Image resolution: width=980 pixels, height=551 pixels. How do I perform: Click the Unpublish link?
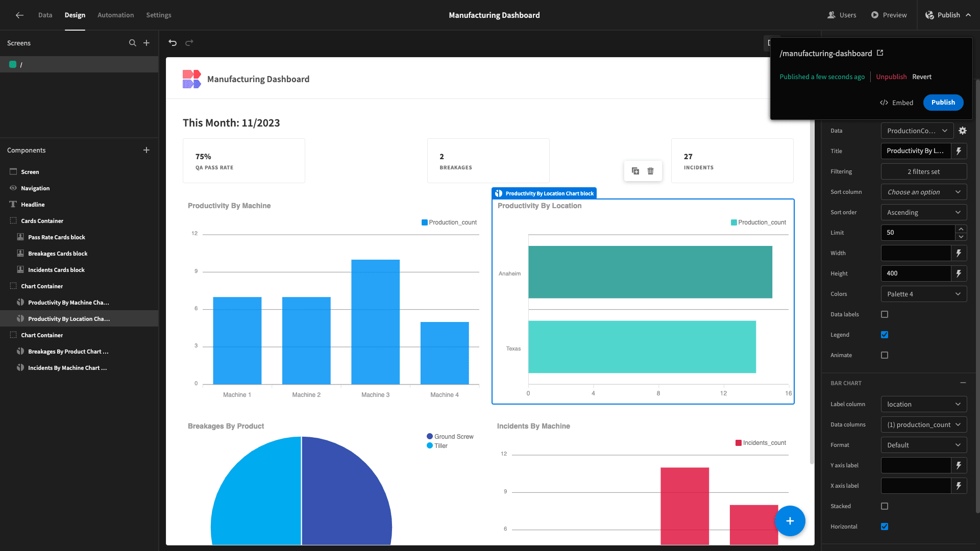pos(891,77)
